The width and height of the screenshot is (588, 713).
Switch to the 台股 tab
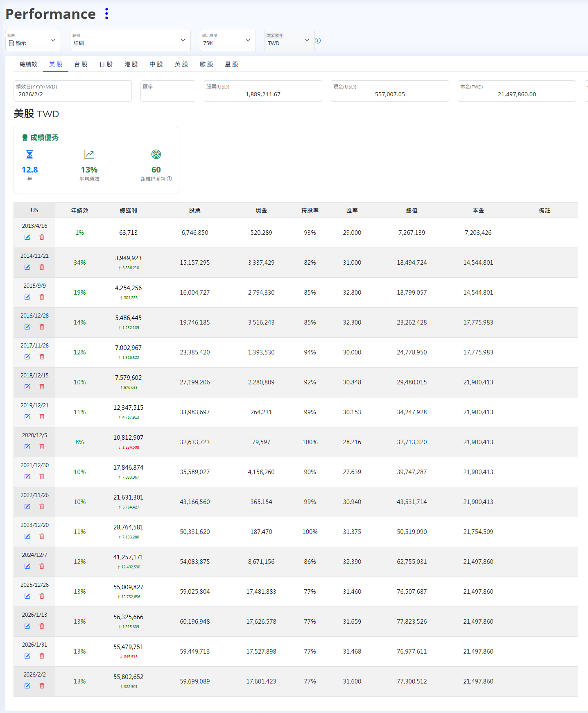[81, 64]
